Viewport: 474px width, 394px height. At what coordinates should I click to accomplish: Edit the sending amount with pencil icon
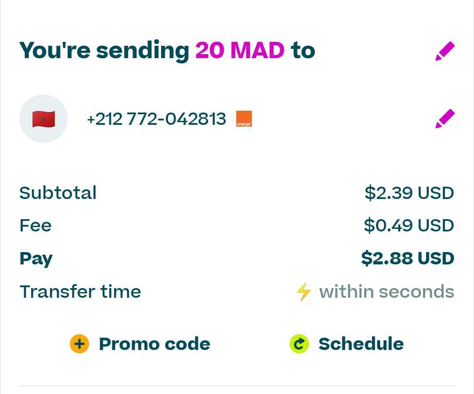click(x=445, y=51)
